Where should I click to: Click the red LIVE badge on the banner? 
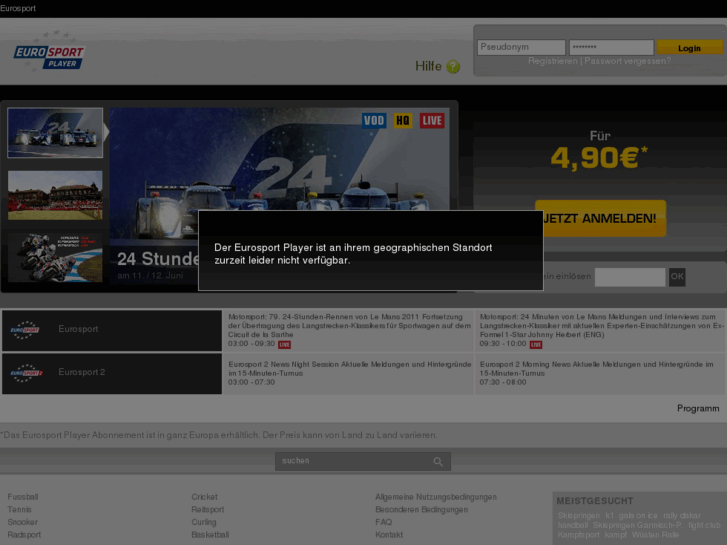[432, 121]
